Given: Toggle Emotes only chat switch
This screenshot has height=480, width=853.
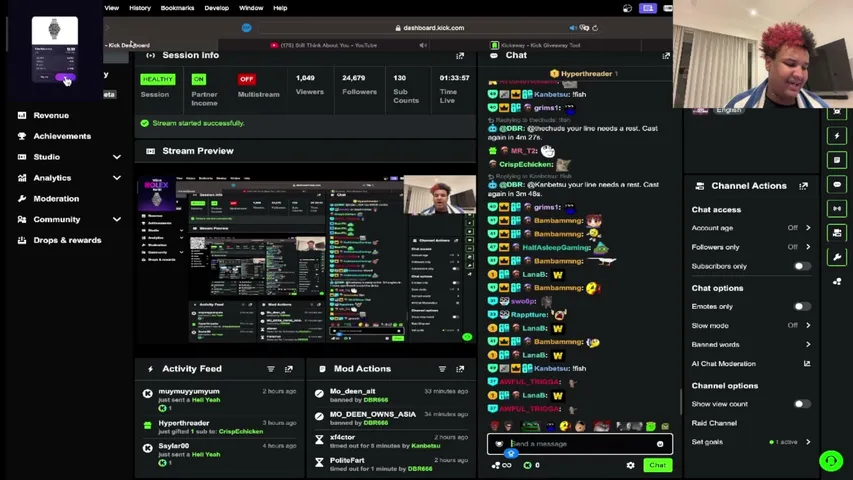Looking at the screenshot, I should 802,306.
